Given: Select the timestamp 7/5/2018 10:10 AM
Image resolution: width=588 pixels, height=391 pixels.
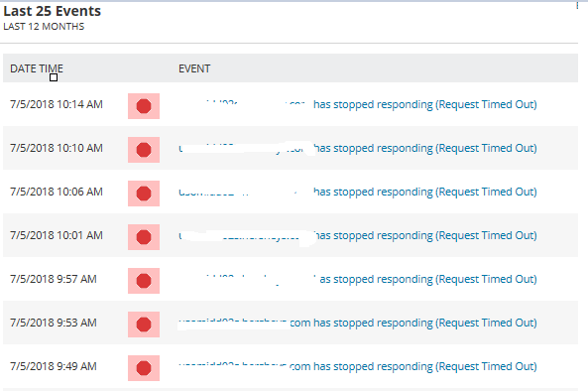Looking at the screenshot, I should point(57,148).
